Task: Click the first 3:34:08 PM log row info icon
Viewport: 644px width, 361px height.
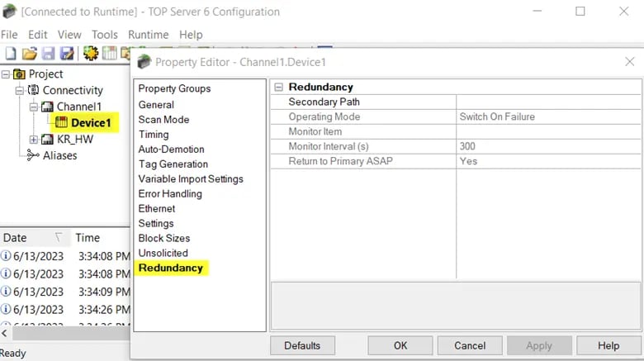Action: click(6, 256)
